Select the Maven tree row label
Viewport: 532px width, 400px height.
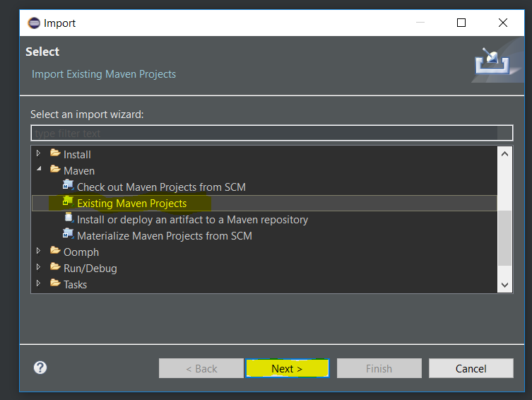[x=79, y=170]
